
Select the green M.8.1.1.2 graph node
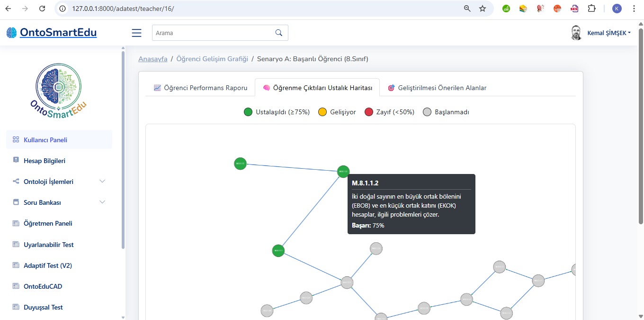pos(343,172)
